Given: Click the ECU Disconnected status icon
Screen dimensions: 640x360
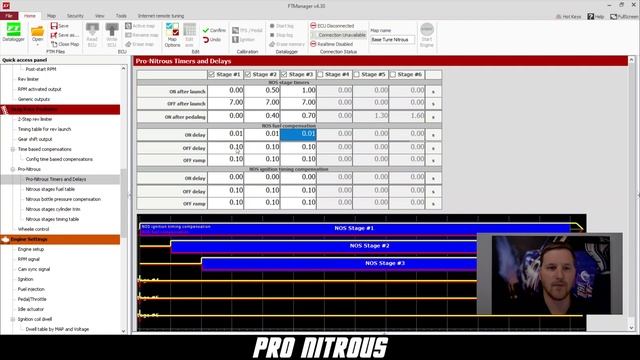Looking at the screenshot, I should click(313, 26).
